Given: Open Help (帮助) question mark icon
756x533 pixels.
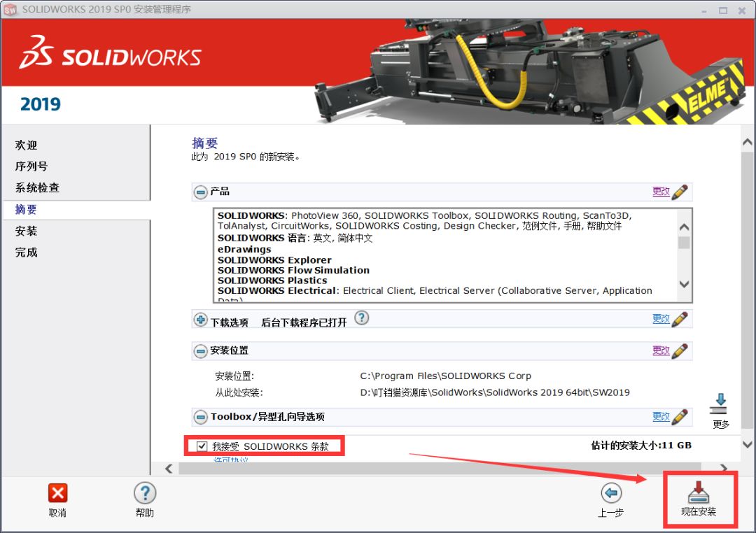Looking at the screenshot, I should pyautogui.click(x=145, y=493).
